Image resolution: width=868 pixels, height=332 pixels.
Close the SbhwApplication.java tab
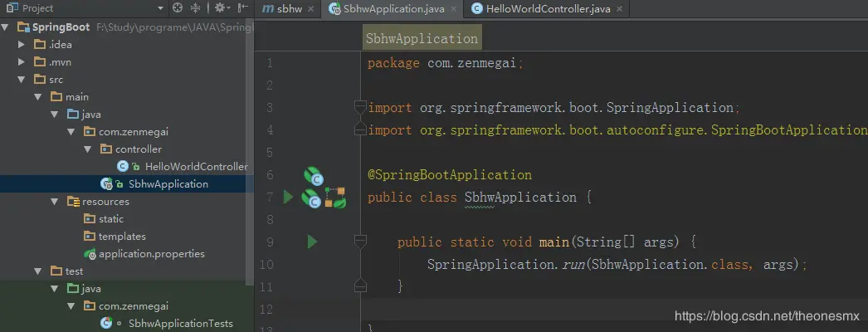tap(454, 9)
